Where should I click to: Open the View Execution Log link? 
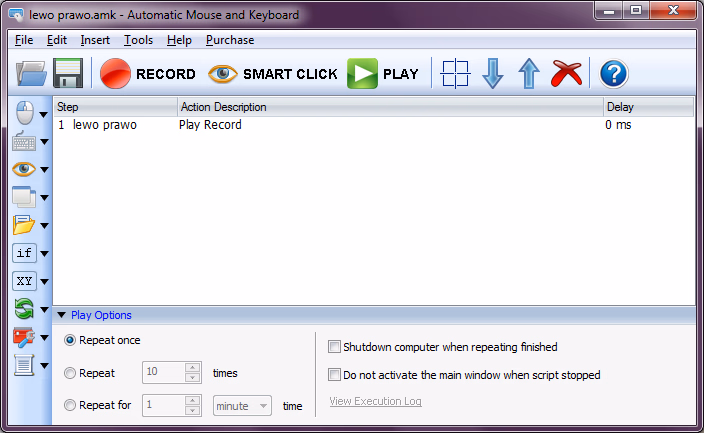pyautogui.click(x=375, y=402)
